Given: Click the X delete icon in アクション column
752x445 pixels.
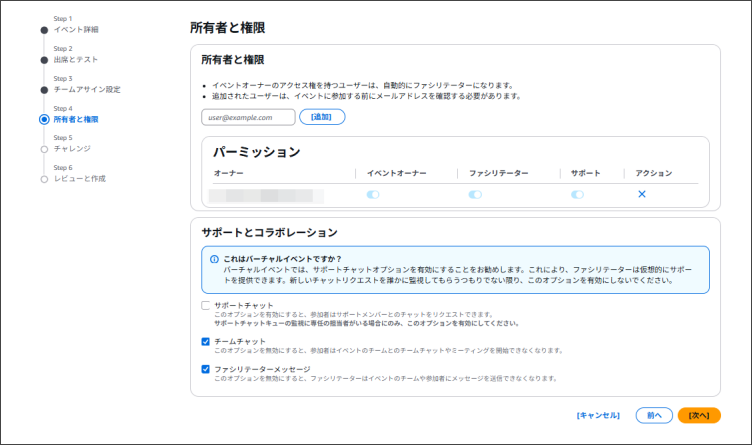Looking at the screenshot, I should pos(642,194).
